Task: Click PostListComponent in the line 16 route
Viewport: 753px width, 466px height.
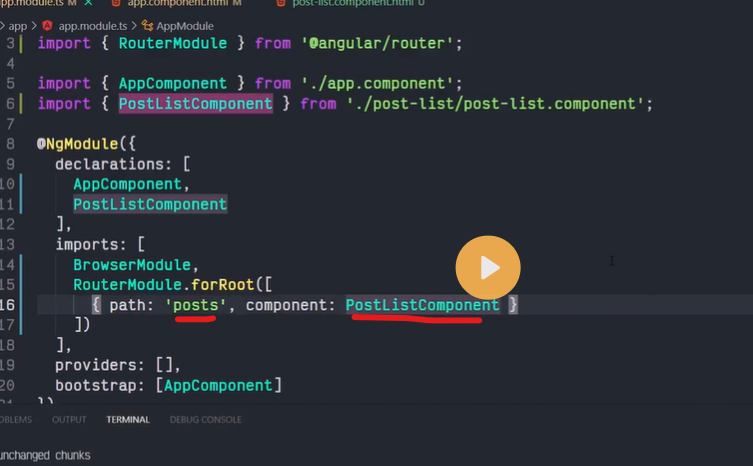Action: (422, 305)
